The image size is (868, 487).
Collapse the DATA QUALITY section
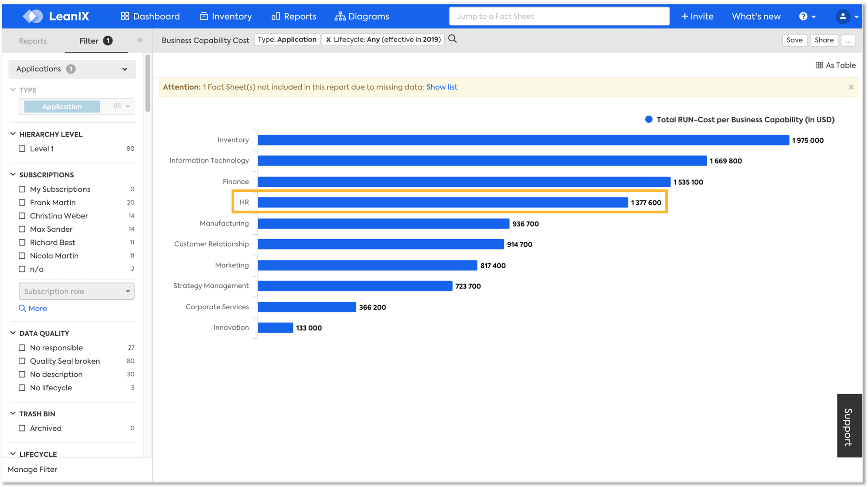(13, 333)
